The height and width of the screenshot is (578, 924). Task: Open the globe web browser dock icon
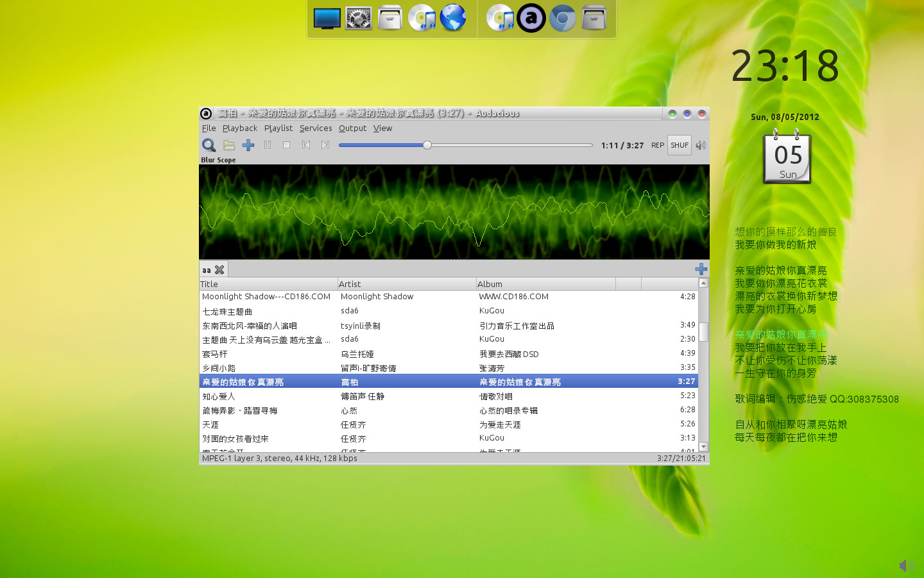point(453,18)
